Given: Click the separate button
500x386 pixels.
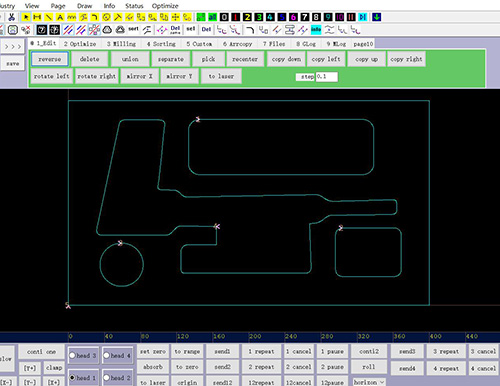Looking at the screenshot, I should point(171,59).
